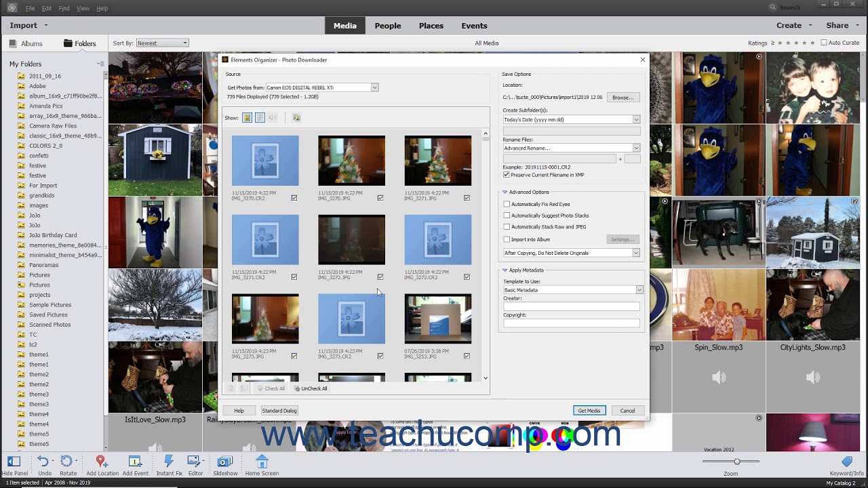Click the Copyright input field

coord(571,323)
